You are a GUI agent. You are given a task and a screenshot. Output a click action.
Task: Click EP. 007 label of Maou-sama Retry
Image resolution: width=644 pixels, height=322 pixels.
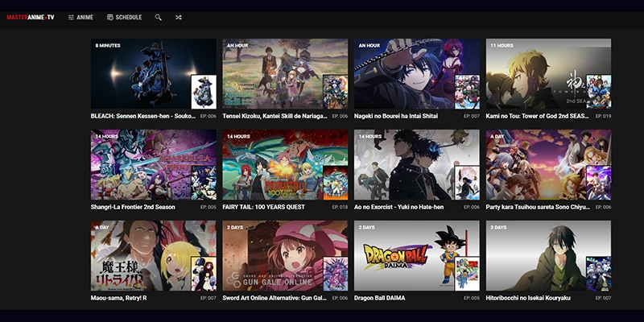pyautogui.click(x=208, y=298)
